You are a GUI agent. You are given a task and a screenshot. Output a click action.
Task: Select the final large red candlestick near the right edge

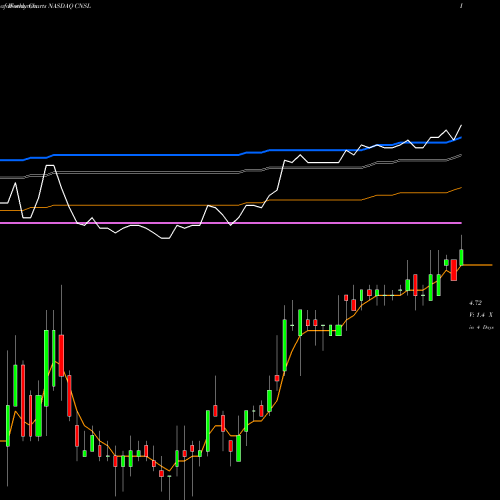tap(454, 270)
